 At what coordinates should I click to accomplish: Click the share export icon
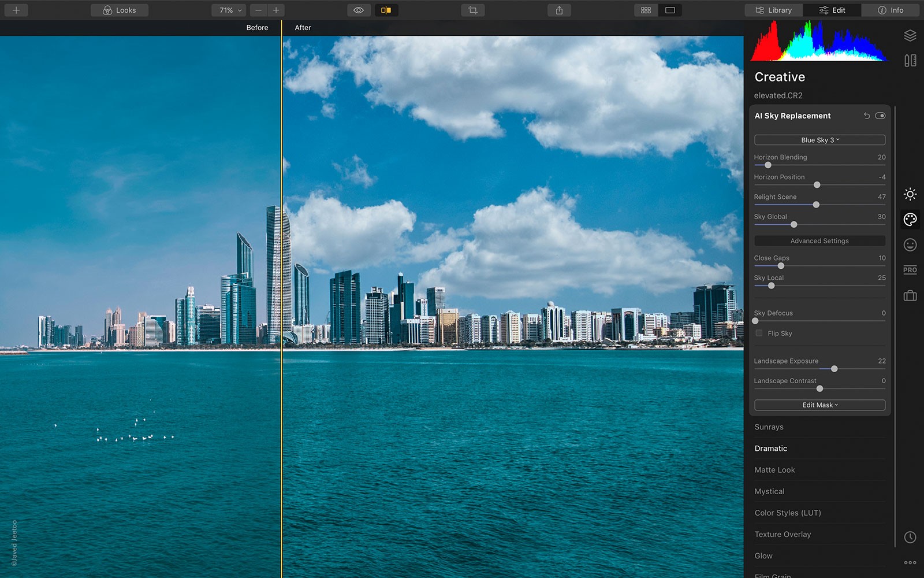click(559, 10)
